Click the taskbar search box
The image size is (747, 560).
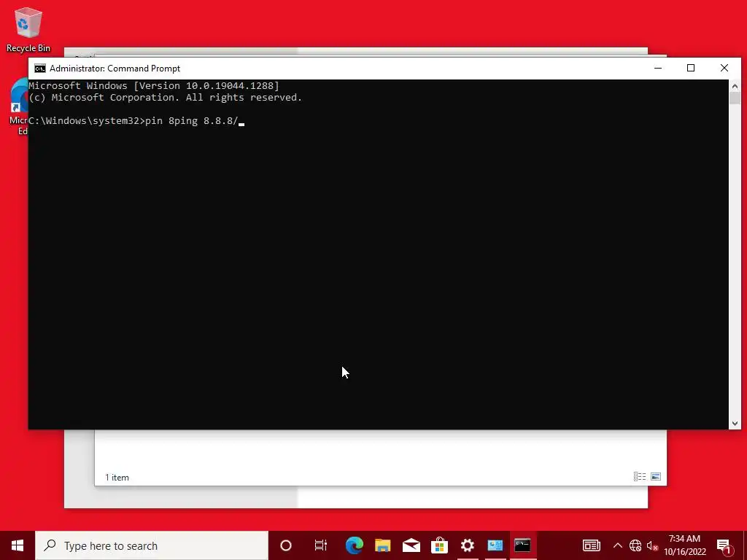tap(152, 545)
